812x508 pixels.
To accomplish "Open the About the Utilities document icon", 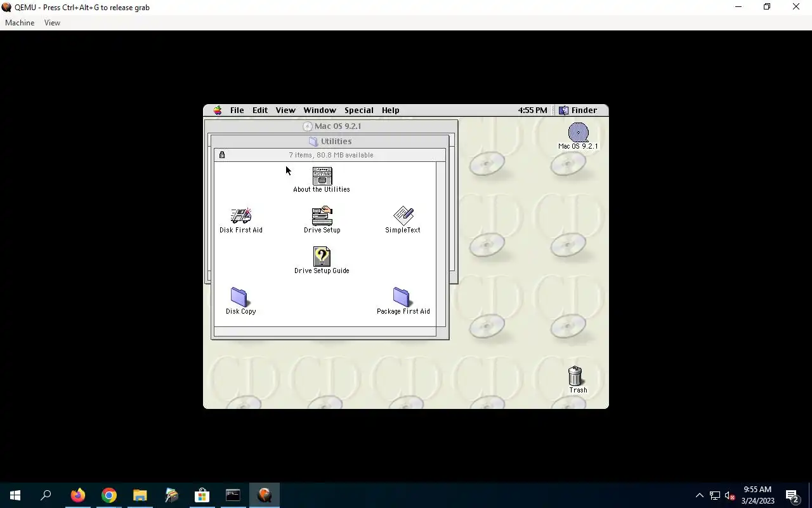I will [322, 176].
